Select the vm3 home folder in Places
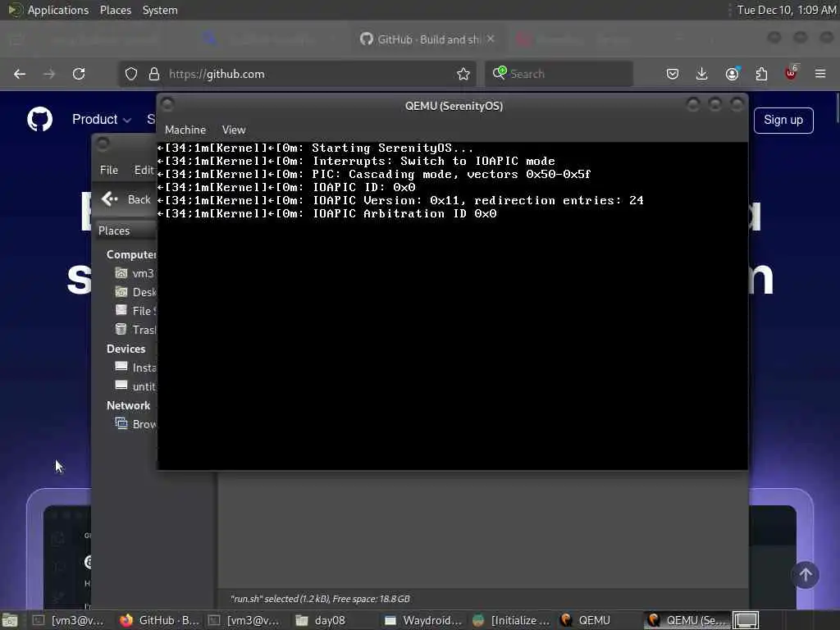Image resolution: width=840 pixels, height=630 pixels. (135, 273)
